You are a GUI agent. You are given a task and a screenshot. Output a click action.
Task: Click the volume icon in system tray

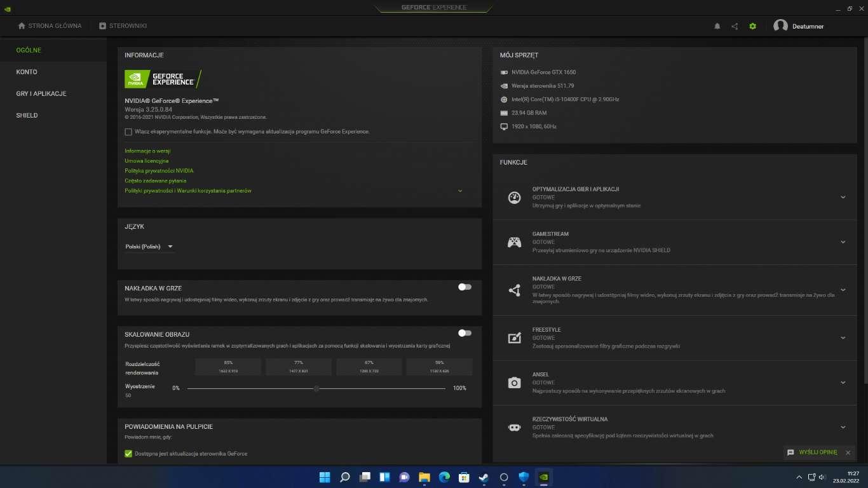tap(822, 477)
